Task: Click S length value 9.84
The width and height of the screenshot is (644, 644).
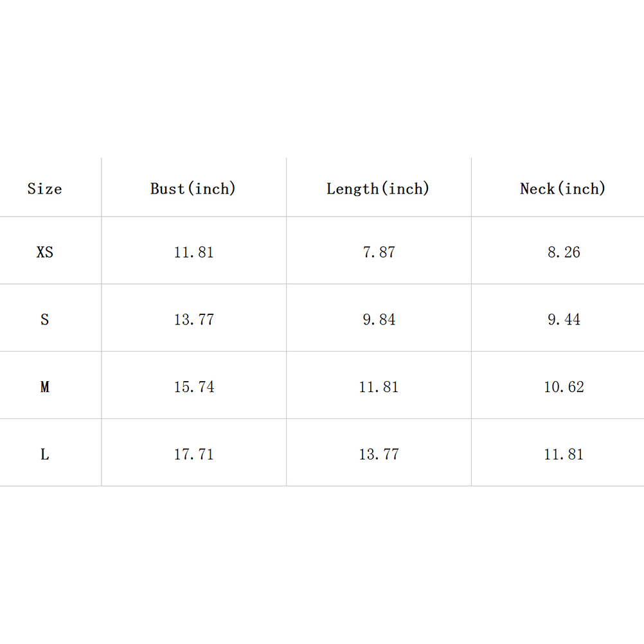Action: (x=379, y=319)
